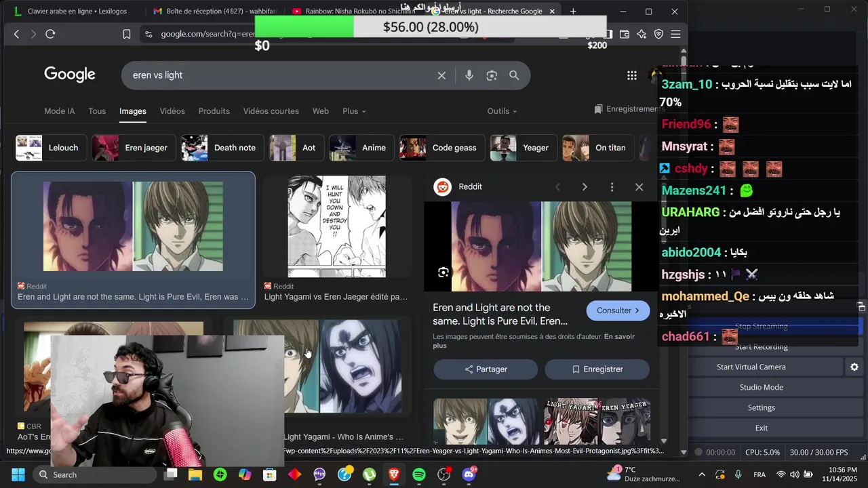Screen dimensions: 868x488
Task: Open Windows Start menu
Action: tap(18, 474)
